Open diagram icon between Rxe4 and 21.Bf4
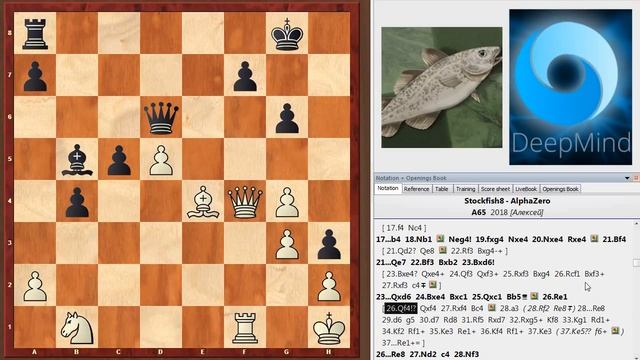The width and height of the screenshot is (640, 360). click(594, 239)
